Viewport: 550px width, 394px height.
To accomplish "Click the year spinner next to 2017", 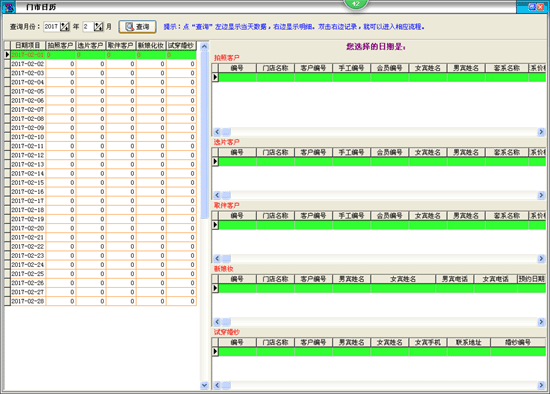I will (x=65, y=27).
